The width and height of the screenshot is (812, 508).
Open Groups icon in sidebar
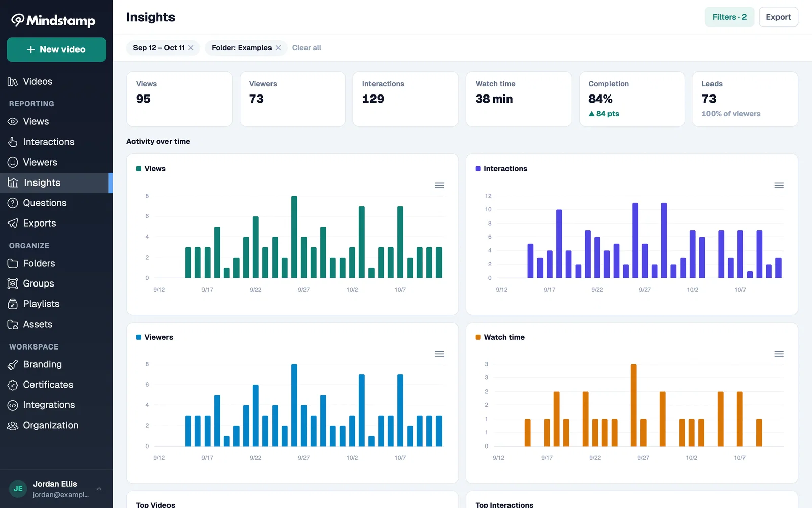[13, 284]
